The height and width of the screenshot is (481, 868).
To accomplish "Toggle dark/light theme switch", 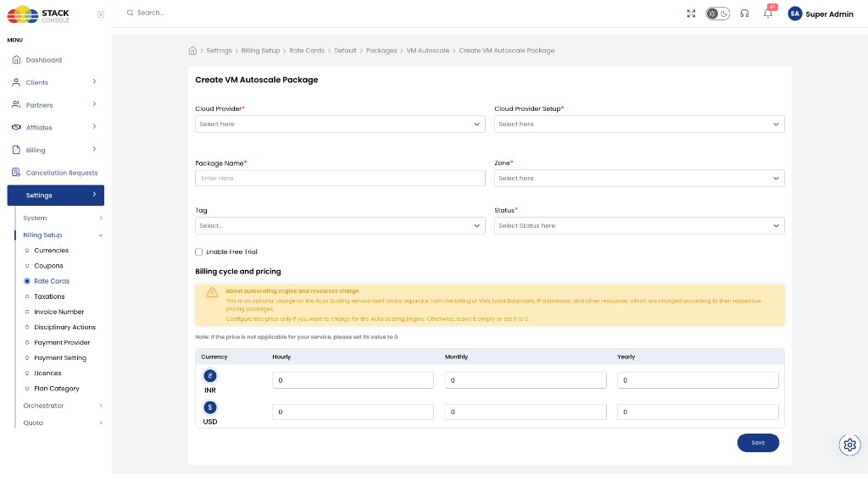I will 717,14.
